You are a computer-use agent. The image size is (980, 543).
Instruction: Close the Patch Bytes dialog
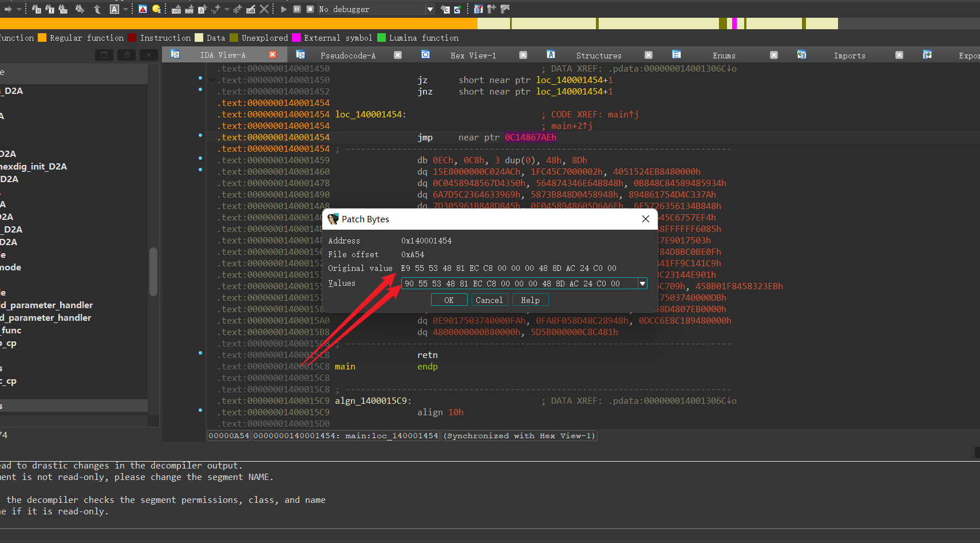click(x=646, y=219)
